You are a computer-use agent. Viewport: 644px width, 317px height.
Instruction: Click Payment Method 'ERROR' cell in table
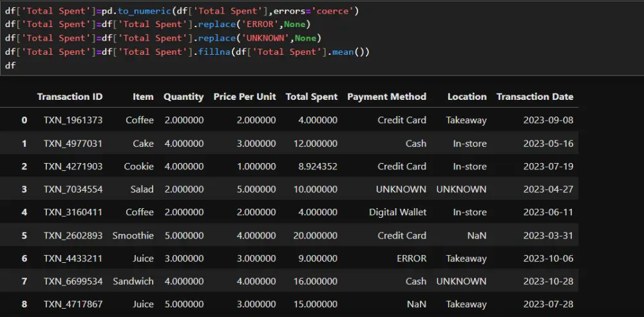coord(412,258)
